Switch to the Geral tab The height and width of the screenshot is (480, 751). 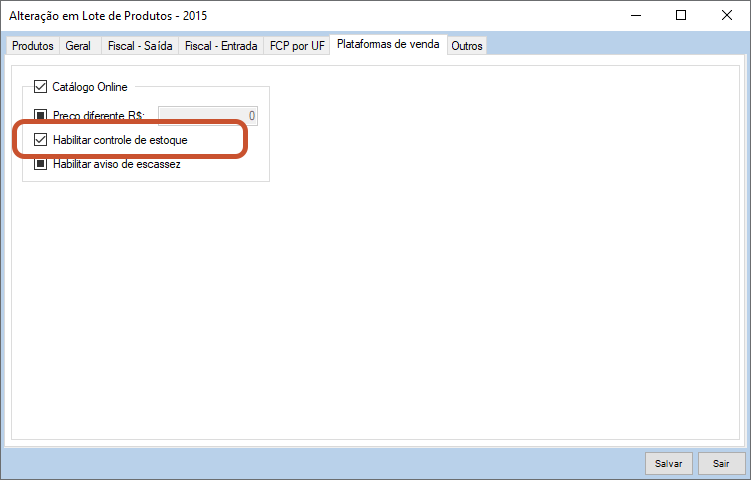(x=78, y=46)
